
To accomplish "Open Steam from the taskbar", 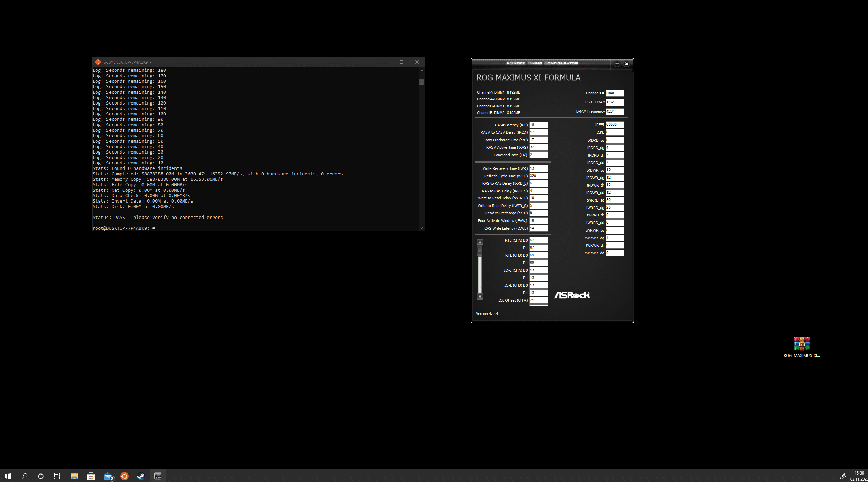I will click(x=141, y=476).
